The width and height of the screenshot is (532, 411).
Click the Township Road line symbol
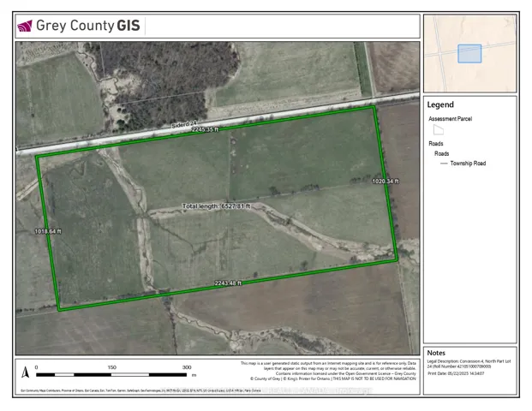443,163
